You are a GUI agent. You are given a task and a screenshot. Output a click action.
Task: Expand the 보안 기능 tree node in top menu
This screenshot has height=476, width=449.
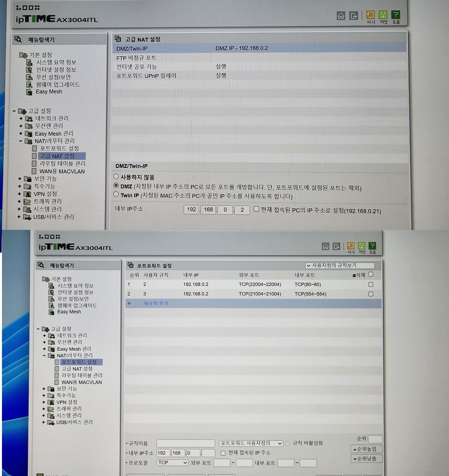click(20, 179)
